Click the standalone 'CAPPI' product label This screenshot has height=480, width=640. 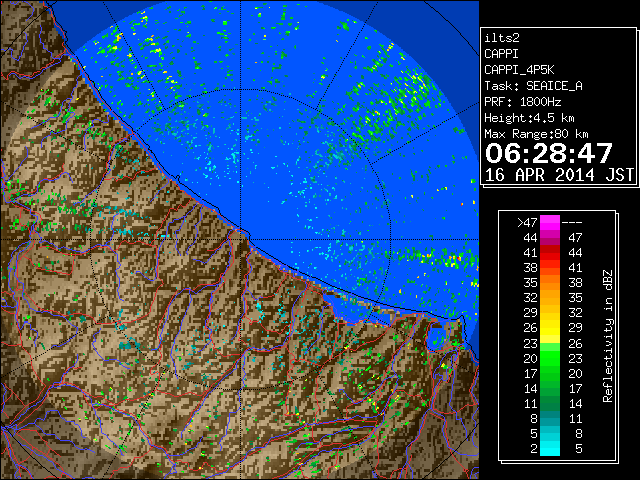tap(501, 54)
